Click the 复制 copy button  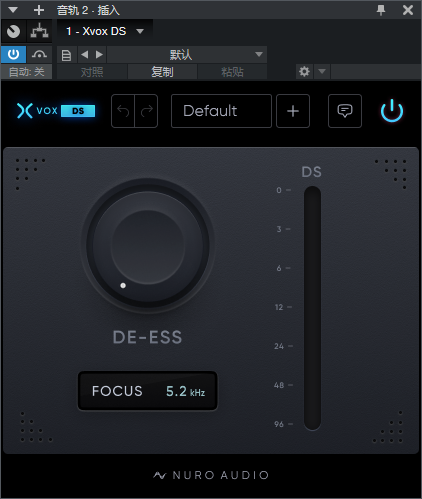click(x=162, y=72)
